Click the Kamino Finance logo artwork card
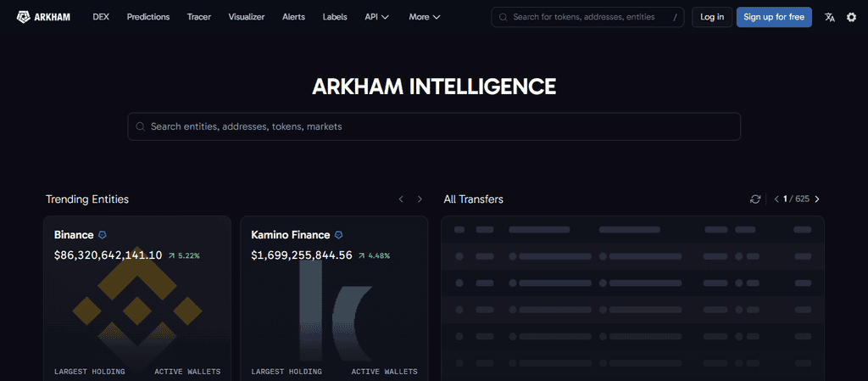This screenshot has width=868, height=381. pyautogui.click(x=336, y=310)
